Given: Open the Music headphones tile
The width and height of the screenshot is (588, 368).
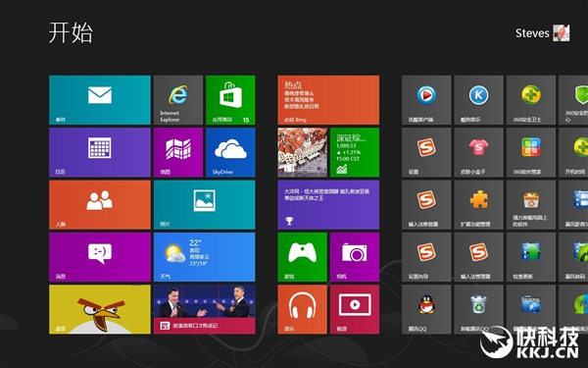Looking at the screenshot, I should click(x=302, y=309).
